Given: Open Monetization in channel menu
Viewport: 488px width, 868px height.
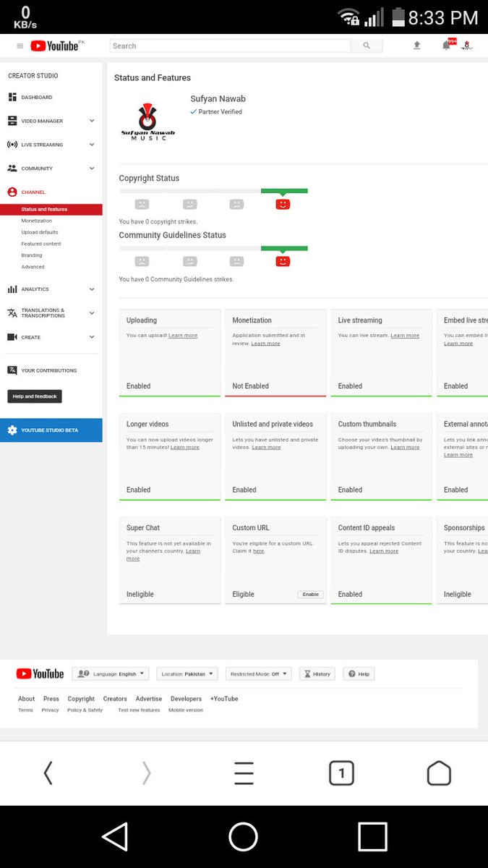Looking at the screenshot, I should click(37, 221).
